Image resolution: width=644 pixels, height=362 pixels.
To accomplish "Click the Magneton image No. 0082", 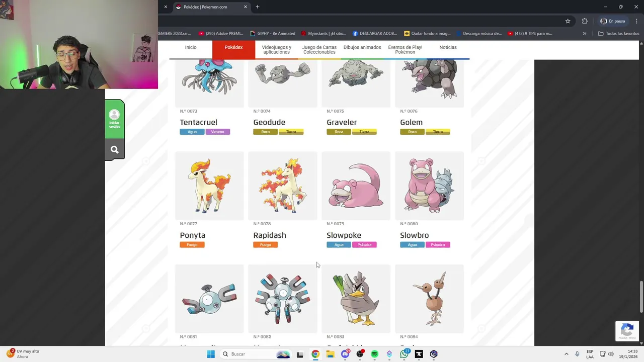I will [283, 299].
